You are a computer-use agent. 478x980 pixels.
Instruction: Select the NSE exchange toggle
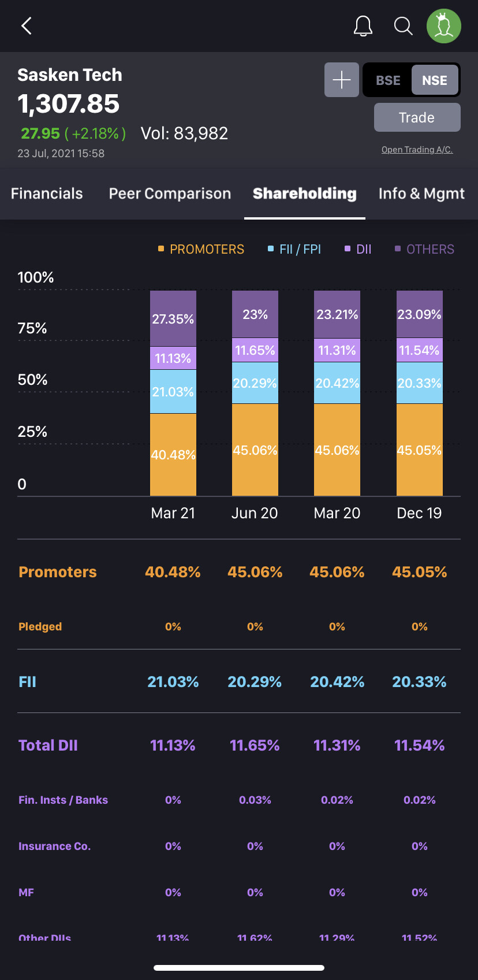tap(435, 80)
